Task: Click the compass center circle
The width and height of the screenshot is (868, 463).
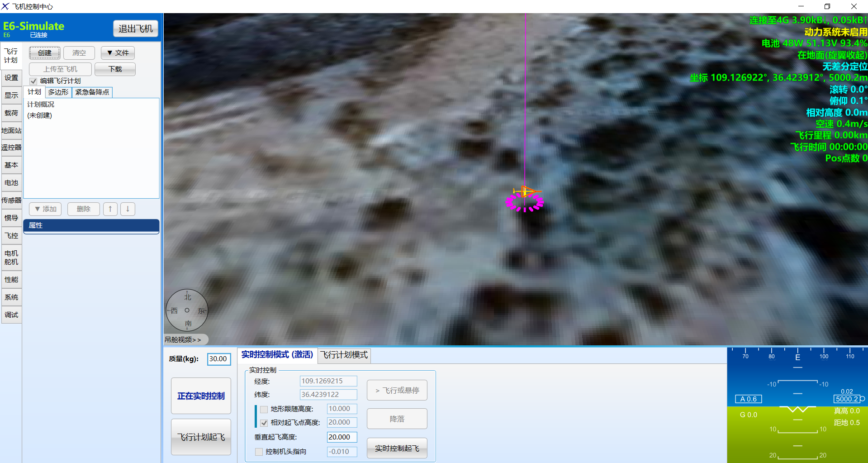Action: point(187,310)
